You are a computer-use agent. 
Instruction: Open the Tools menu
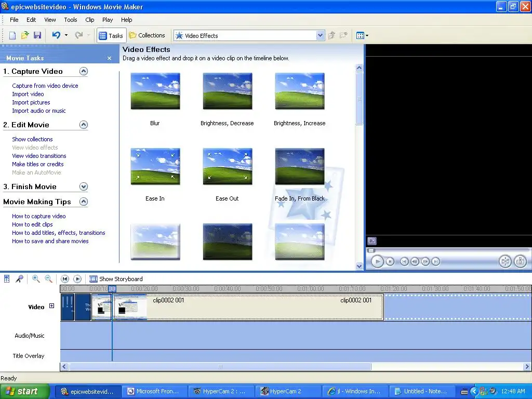coord(71,20)
